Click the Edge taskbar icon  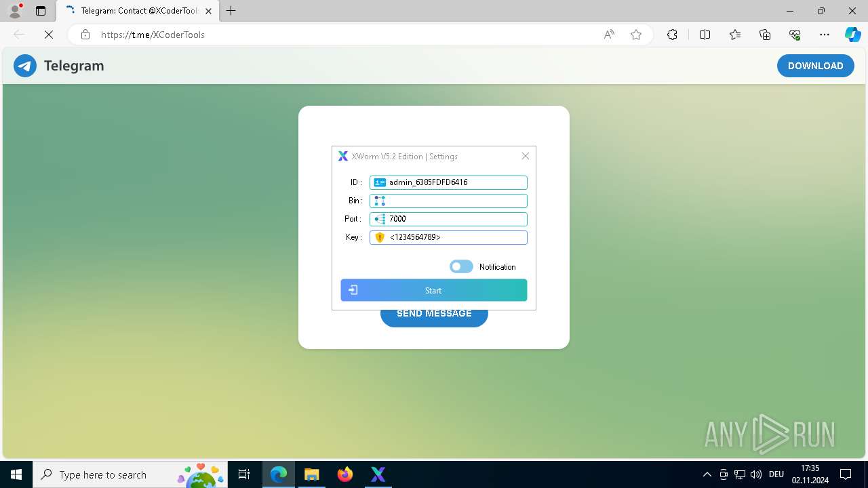[x=279, y=474]
